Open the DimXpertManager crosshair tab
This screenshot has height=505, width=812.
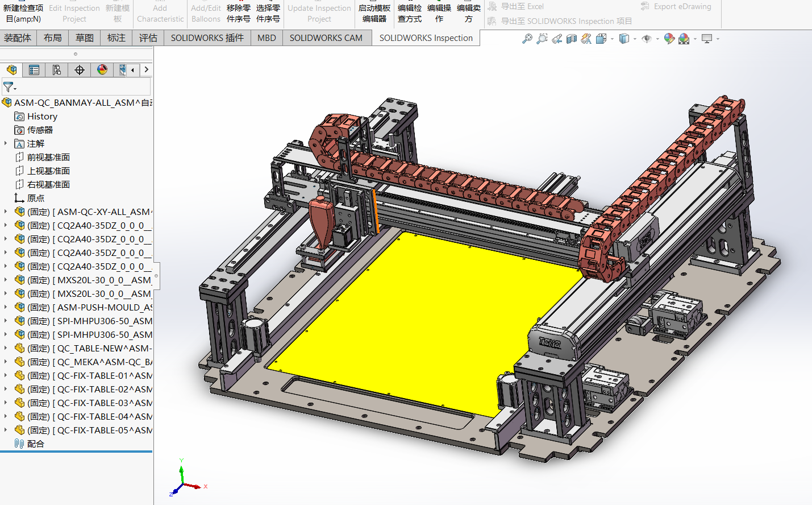point(80,70)
